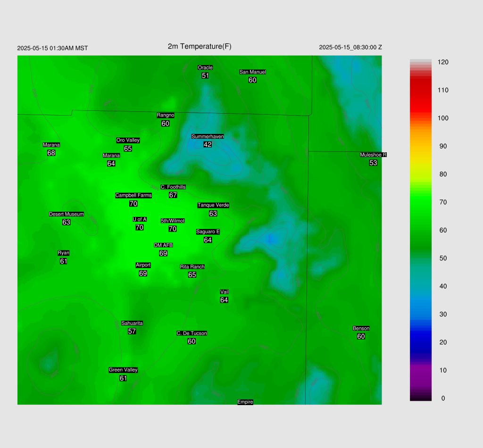This screenshot has height=448, width=483.
Task: Click the 61 reading under Green Valley
Action: pyautogui.click(x=123, y=378)
